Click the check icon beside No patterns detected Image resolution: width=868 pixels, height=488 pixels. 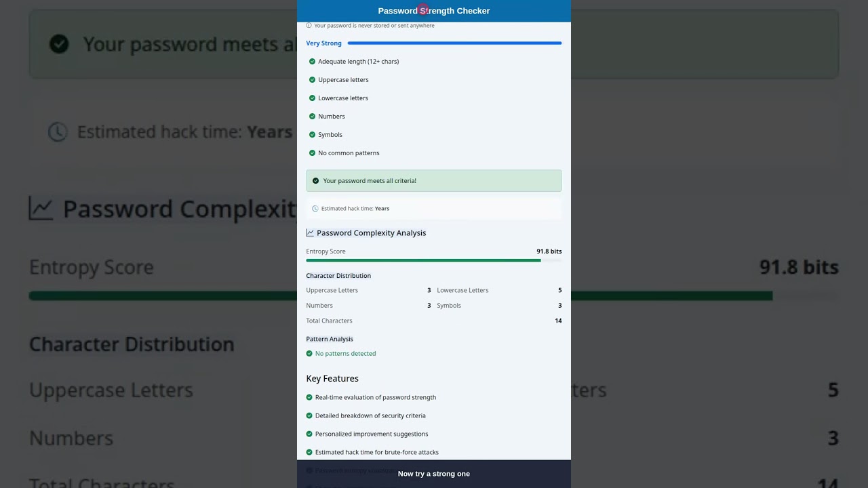(x=309, y=353)
